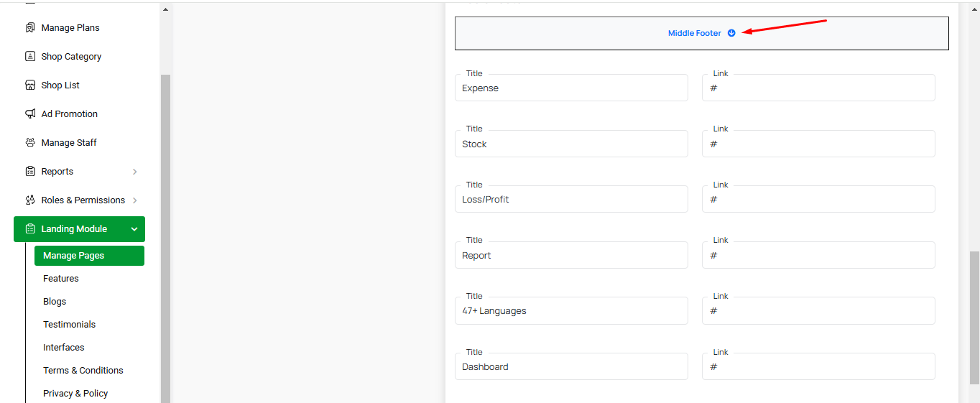
Task: Click the 47+ Languages title field
Action: (571, 311)
